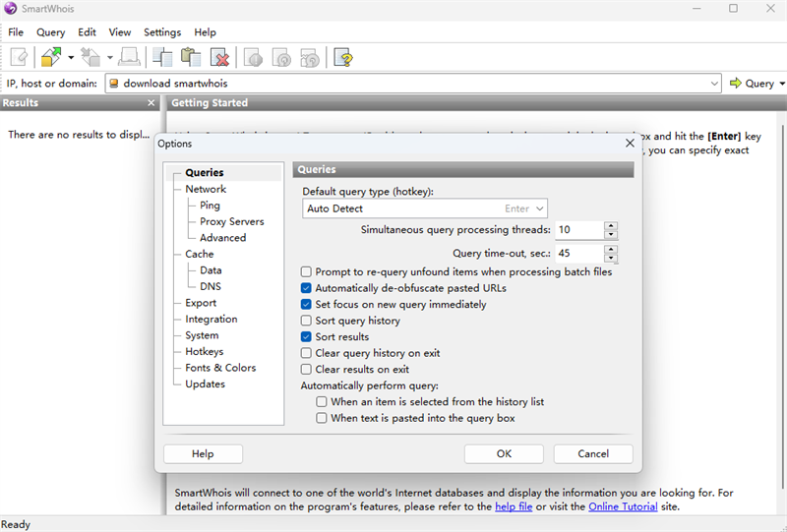Viewport: 787px width, 532px height.
Task: Click the Print toolbar icon
Action: click(x=128, y=58)
